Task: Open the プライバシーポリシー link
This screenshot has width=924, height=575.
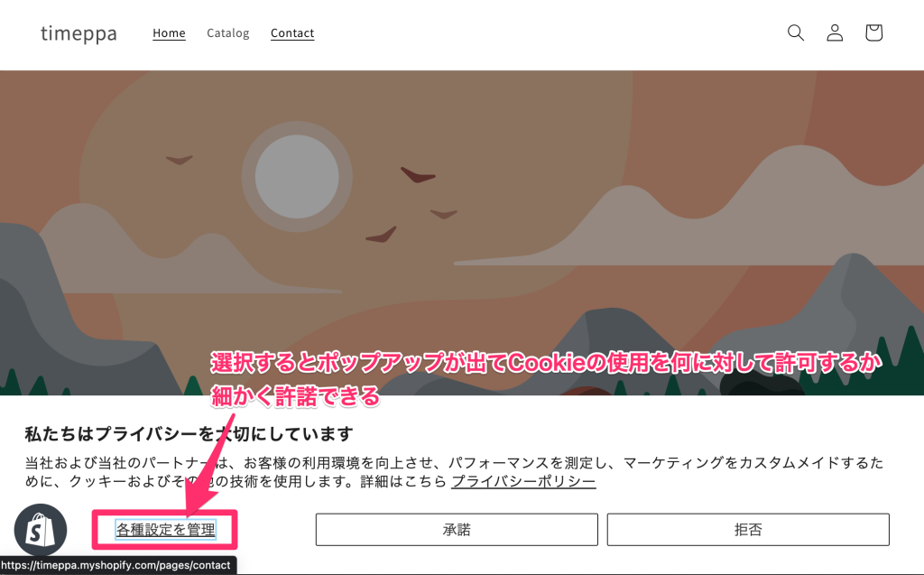Action: pos(523,482)
